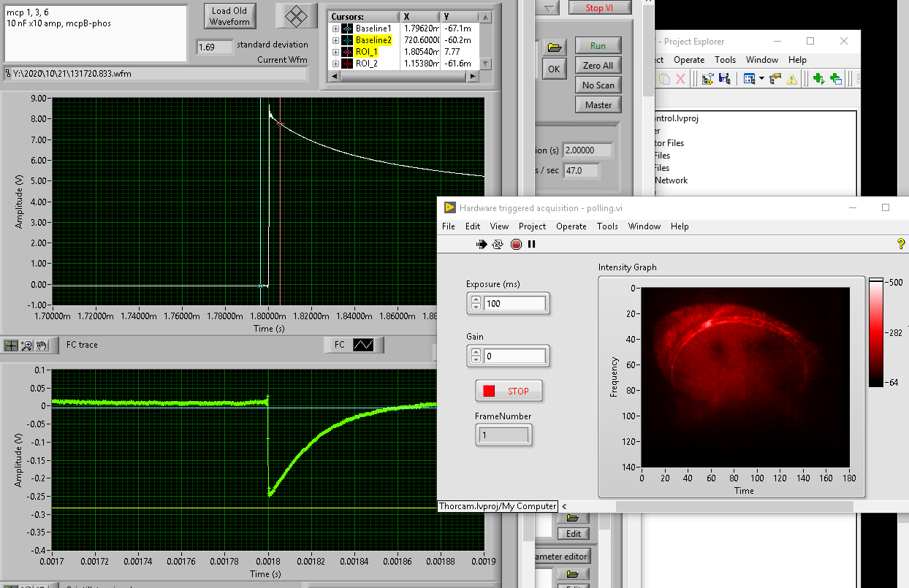Click the project warning triangle icon

(x=791, y=79)
